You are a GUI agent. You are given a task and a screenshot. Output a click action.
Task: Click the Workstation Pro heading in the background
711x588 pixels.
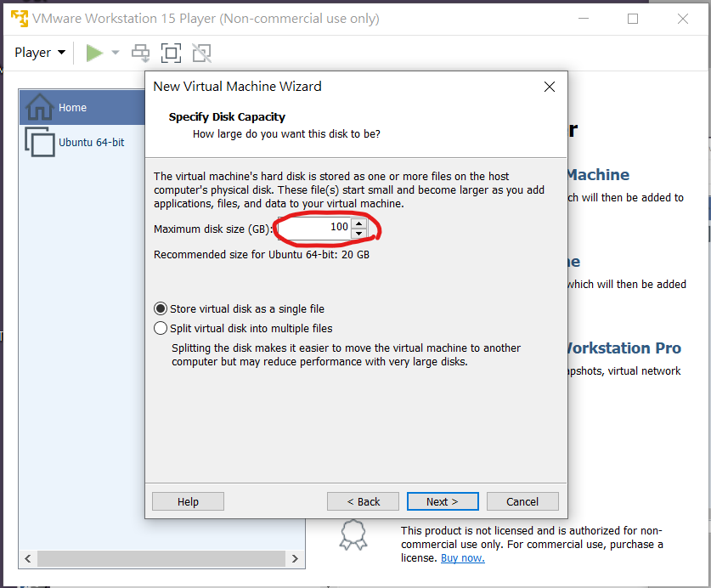[624, 348]
